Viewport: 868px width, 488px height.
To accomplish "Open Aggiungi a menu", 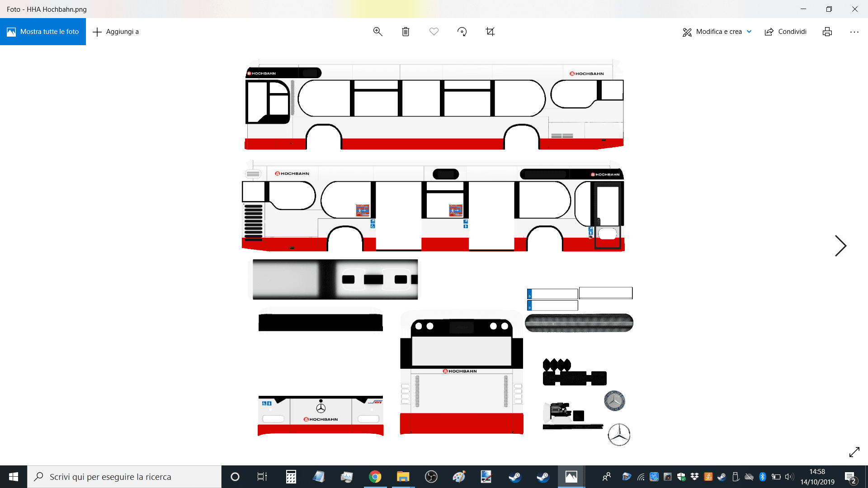I will pos(116,32).
